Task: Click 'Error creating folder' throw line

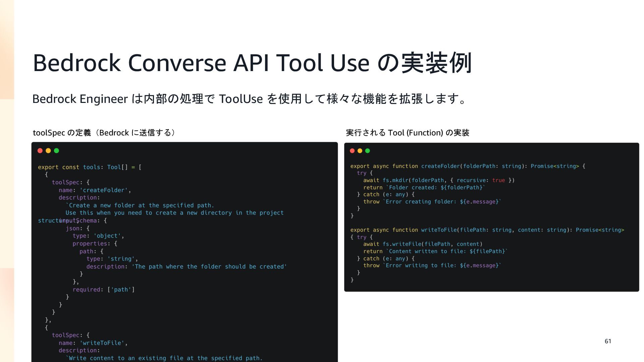Action: tap(432, 201)
